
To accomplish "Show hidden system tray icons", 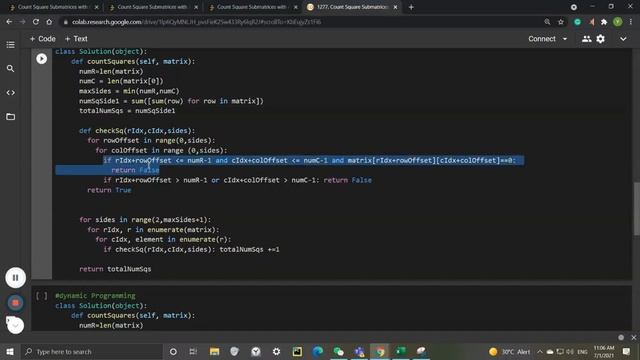I will click(x=540, y=351).
